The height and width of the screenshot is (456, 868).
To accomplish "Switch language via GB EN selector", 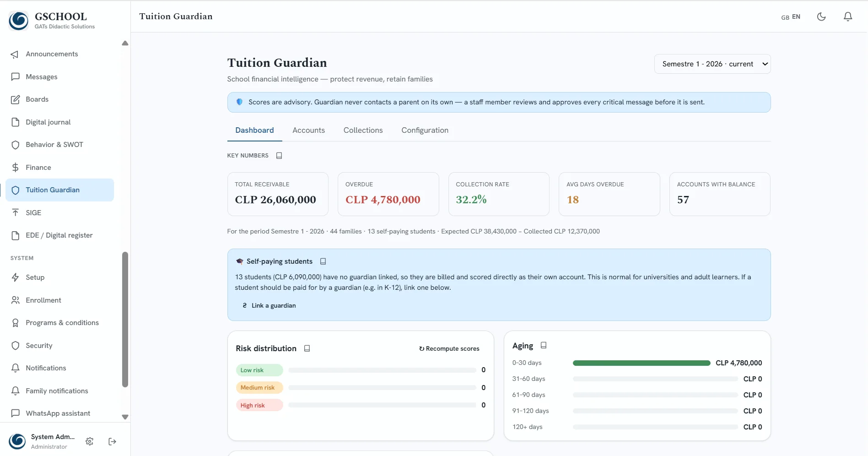I will (791, 17).
